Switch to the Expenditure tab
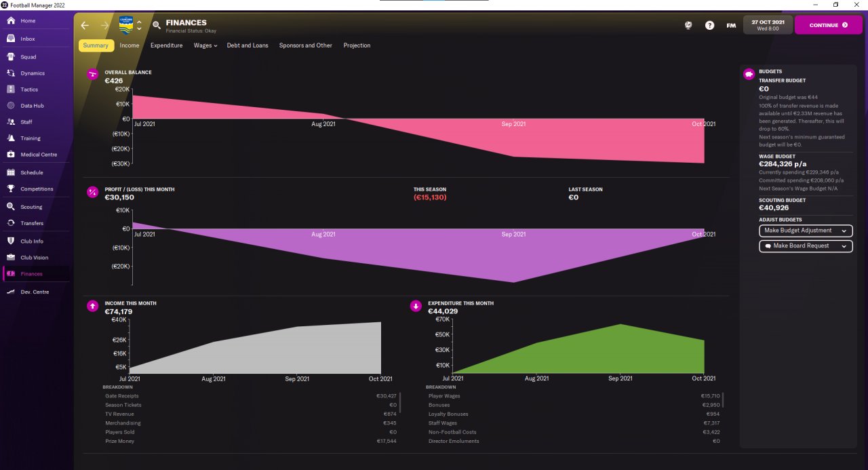 tap(166, 45)
